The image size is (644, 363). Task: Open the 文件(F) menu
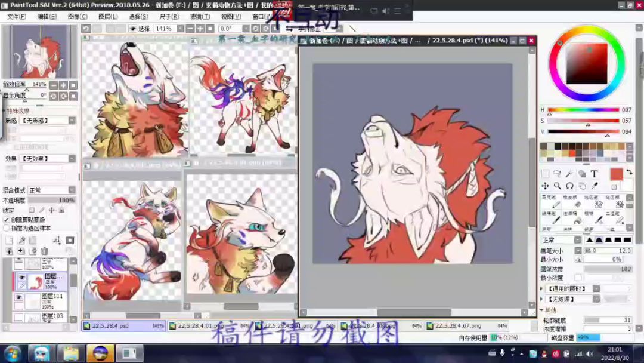coord(17,17)
